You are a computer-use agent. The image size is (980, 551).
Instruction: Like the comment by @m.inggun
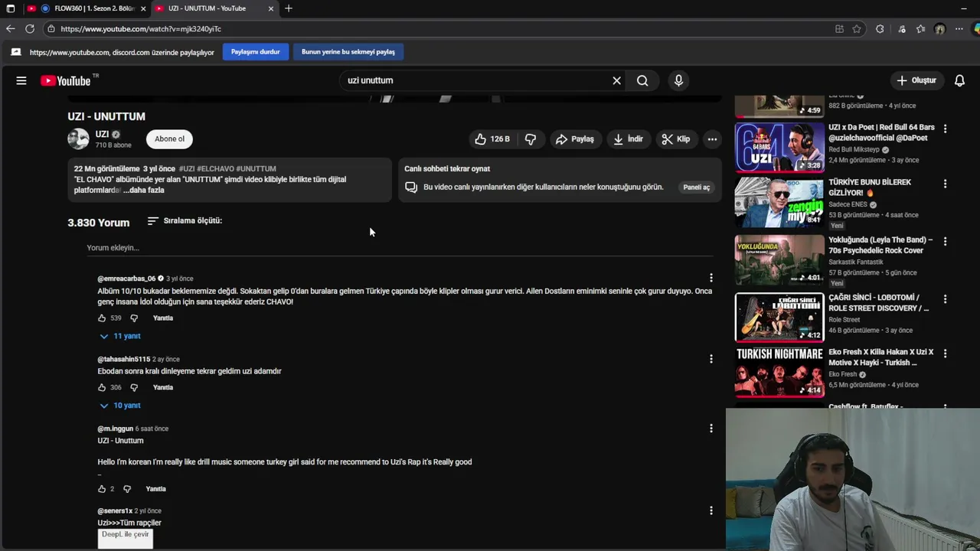102,489
